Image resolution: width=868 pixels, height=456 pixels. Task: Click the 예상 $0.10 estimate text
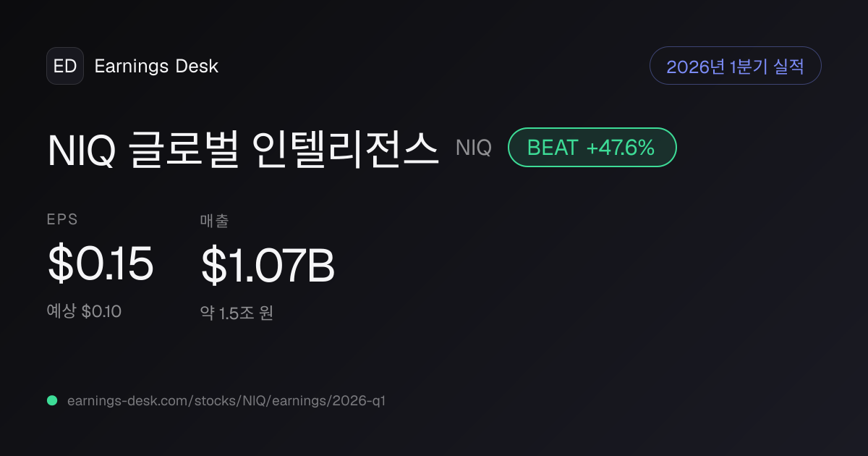pos(84,312)
